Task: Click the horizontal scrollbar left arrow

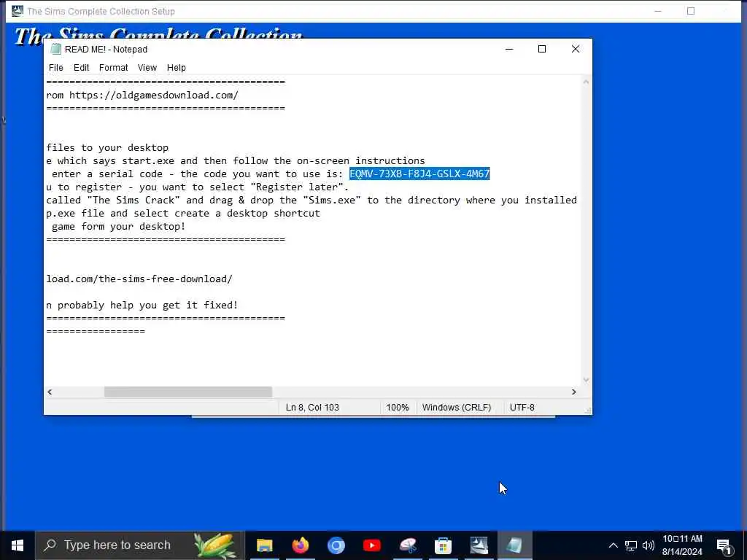Action: click(50, 392)
